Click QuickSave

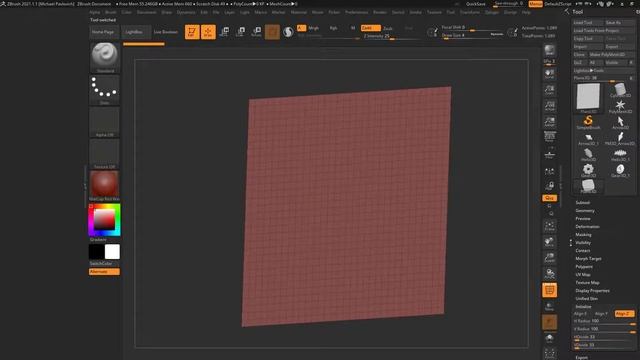point(476,4)
